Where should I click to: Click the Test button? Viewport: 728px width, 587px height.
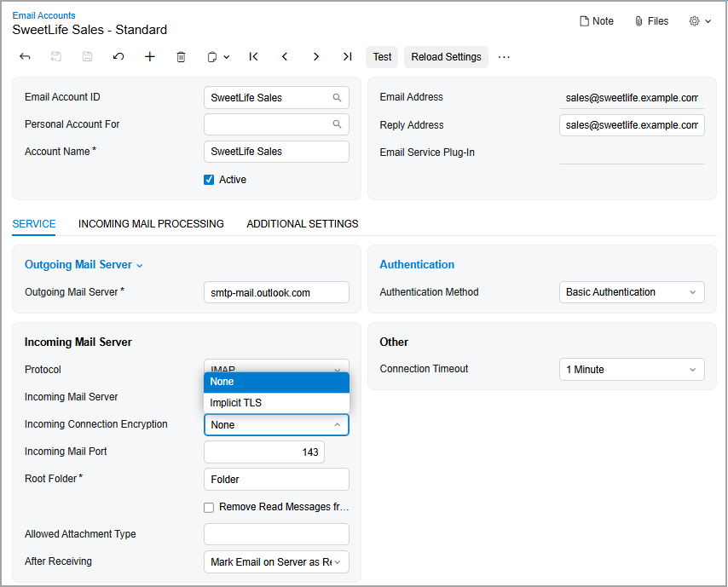pos(382,57)
